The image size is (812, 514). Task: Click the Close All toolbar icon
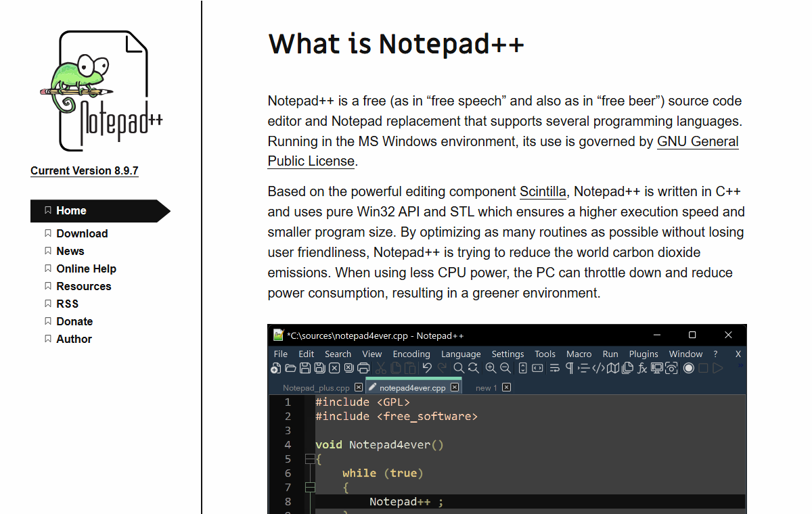(348, 368)
